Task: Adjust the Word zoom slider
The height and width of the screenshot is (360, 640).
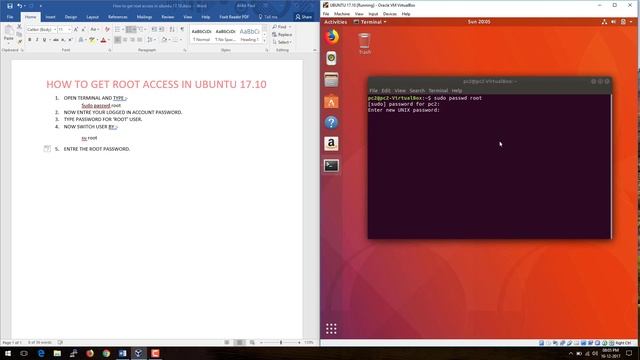Action: point(281,342)
